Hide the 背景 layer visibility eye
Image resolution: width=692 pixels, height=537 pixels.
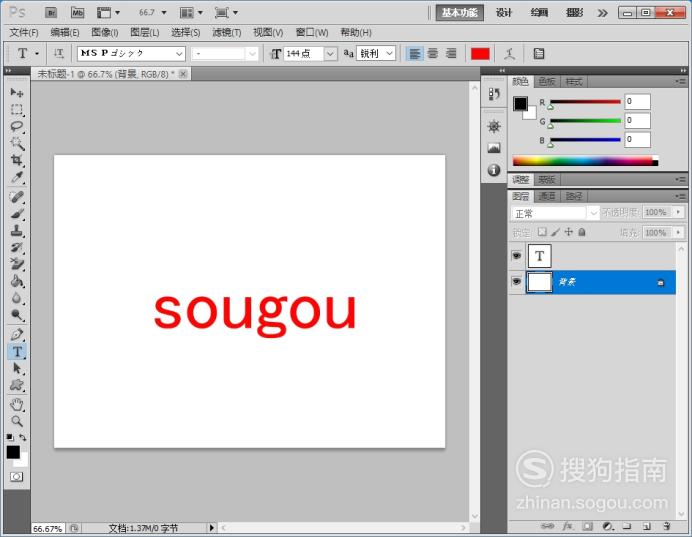click(516, 282)
